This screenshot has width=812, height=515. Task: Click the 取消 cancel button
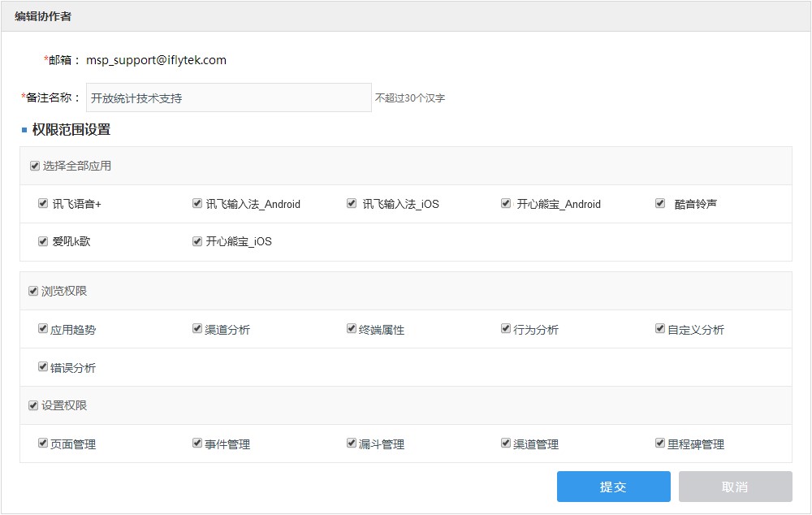coord(736,487)
